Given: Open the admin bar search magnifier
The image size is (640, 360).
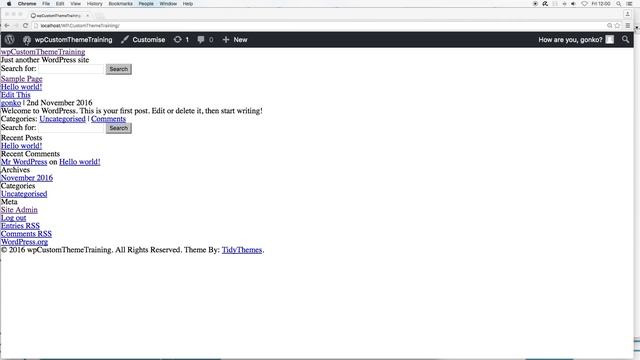Looking at the screenshot, I should coord(625,40).
